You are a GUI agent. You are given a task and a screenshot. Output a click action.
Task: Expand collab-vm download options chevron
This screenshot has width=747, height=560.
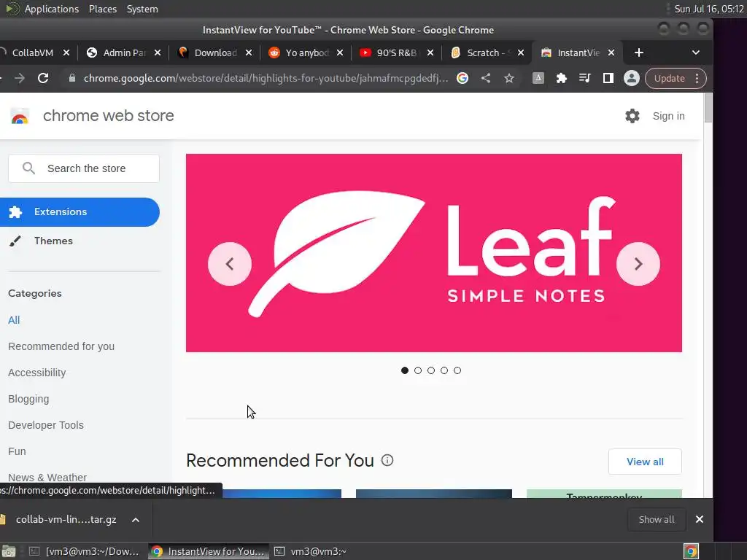tap(135, 519)
